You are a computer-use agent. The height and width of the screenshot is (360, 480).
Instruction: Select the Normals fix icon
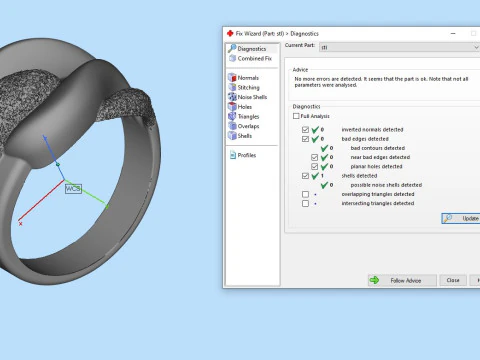(232, 78)
